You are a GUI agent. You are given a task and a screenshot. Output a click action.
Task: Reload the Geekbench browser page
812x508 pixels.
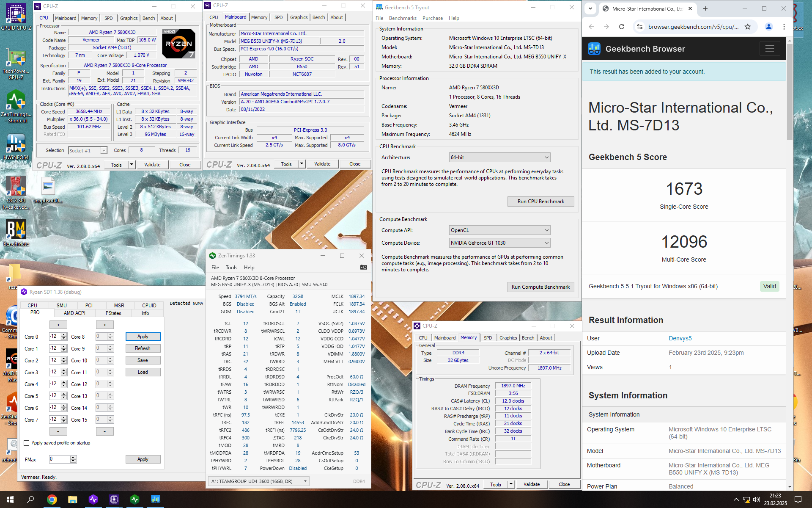tap(622, 27)
